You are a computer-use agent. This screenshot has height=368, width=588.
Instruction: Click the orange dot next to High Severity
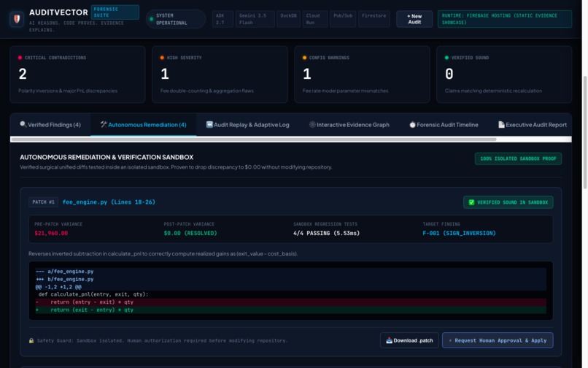pos(162,58)
